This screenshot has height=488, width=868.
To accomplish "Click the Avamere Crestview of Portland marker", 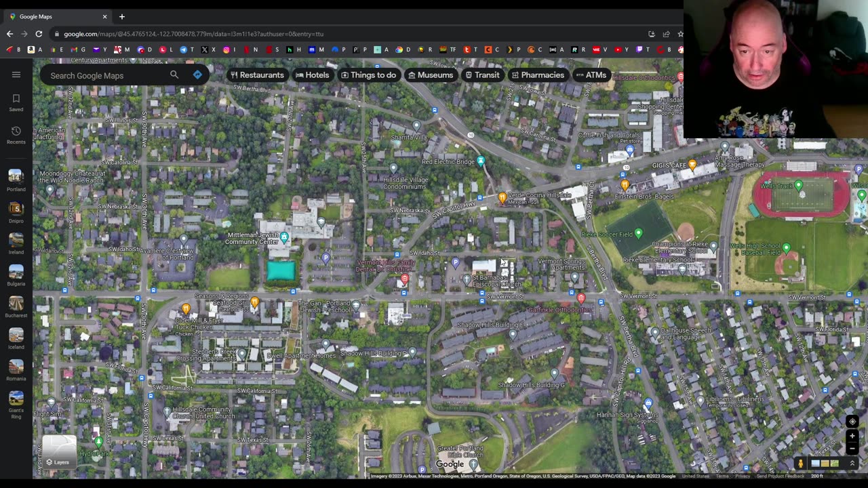I will 184,239.
